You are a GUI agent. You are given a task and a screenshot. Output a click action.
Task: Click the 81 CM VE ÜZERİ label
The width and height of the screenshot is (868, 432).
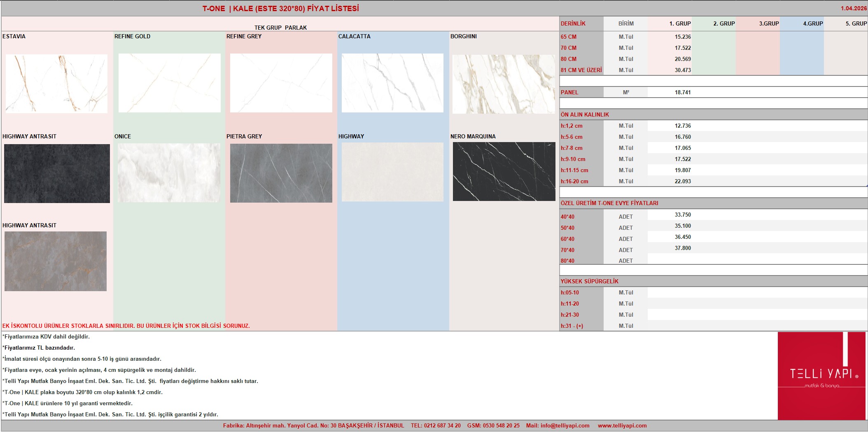(x=581, y=70)
